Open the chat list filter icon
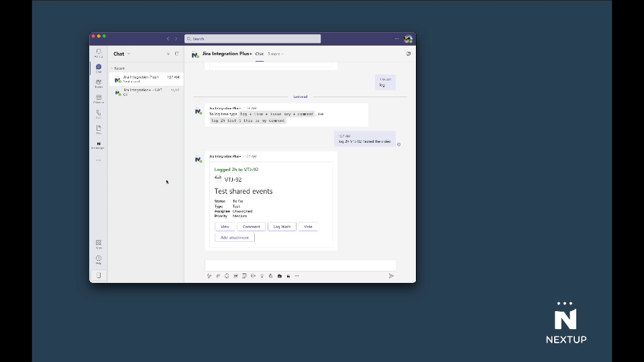This screenshot has width=644, height=362. pos(168,54)
